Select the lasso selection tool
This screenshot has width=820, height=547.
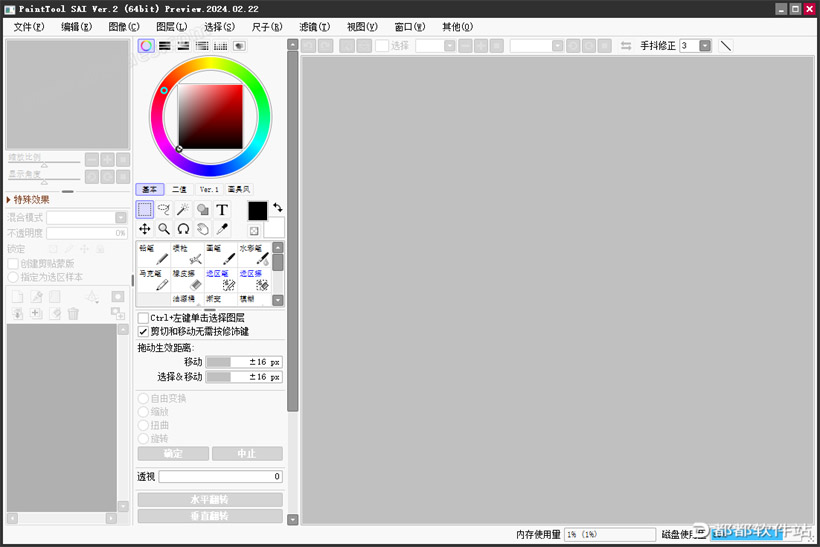click(164, 210)
